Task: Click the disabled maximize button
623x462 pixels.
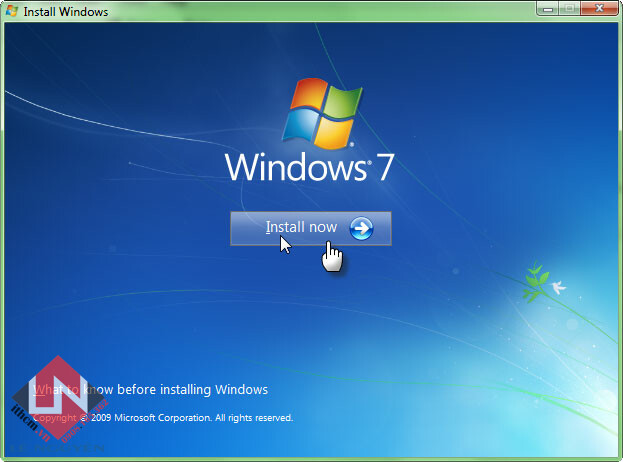Action: (570, 8)
